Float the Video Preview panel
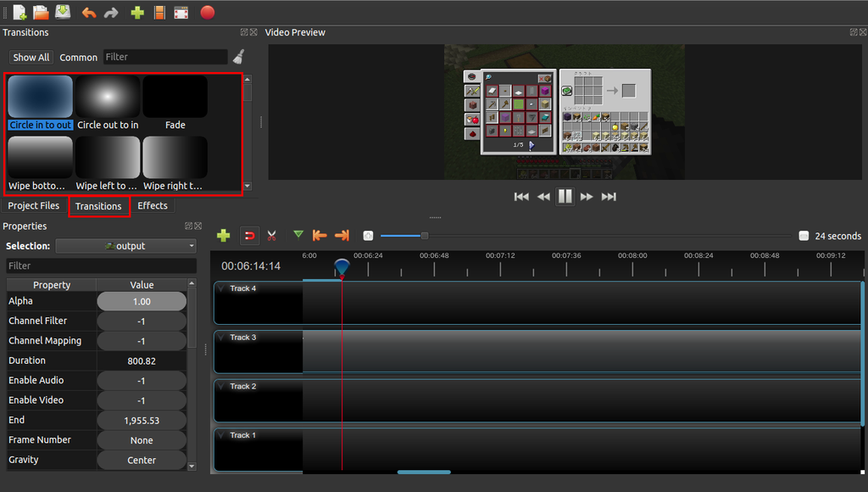868x492 pixels. click(x=854, y=32)
